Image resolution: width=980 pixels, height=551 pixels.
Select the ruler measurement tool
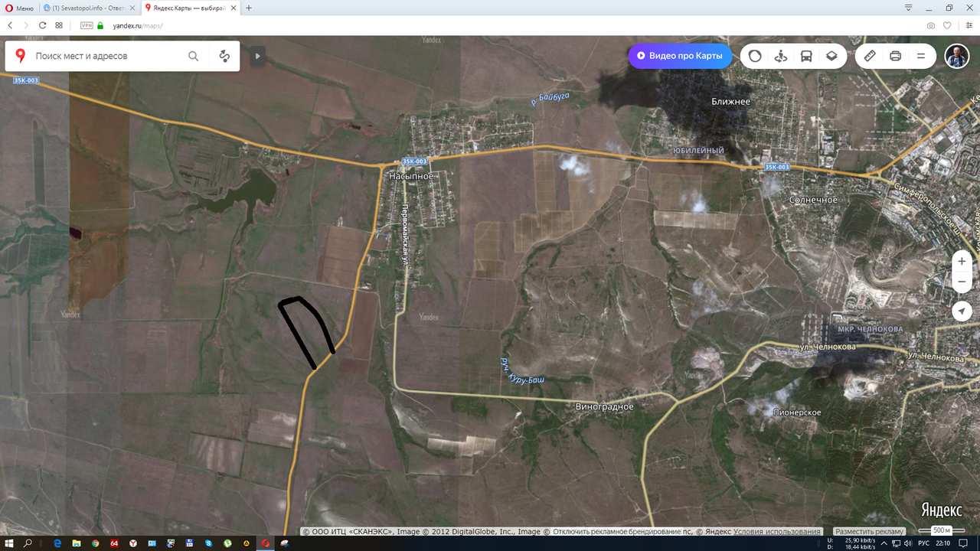870,56
